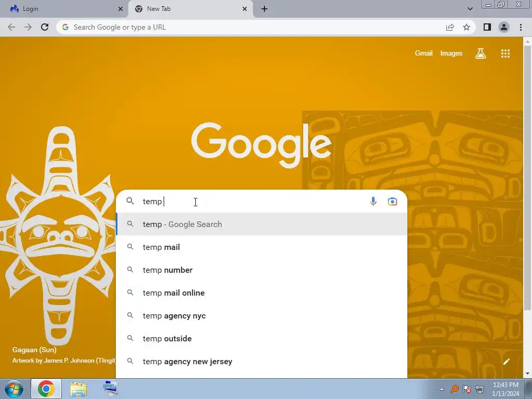Open Images link
The height and width of the screenshot is (399, 532).
451,54
